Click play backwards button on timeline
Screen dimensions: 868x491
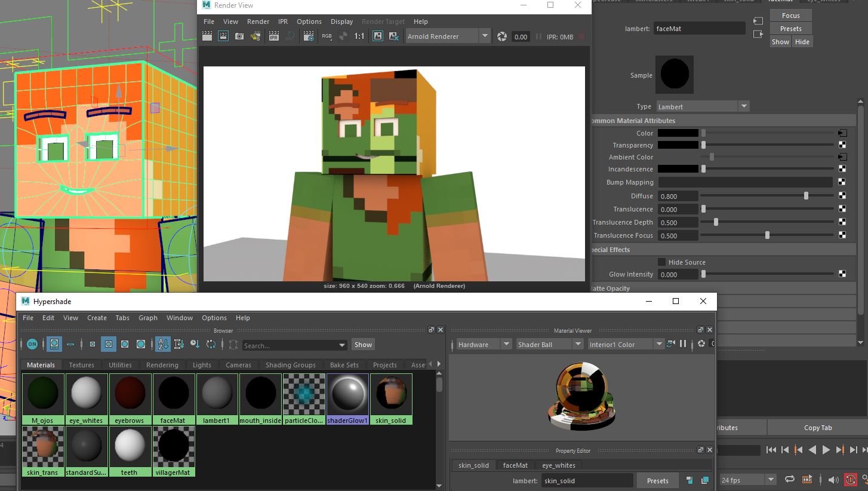coord(812,450)
